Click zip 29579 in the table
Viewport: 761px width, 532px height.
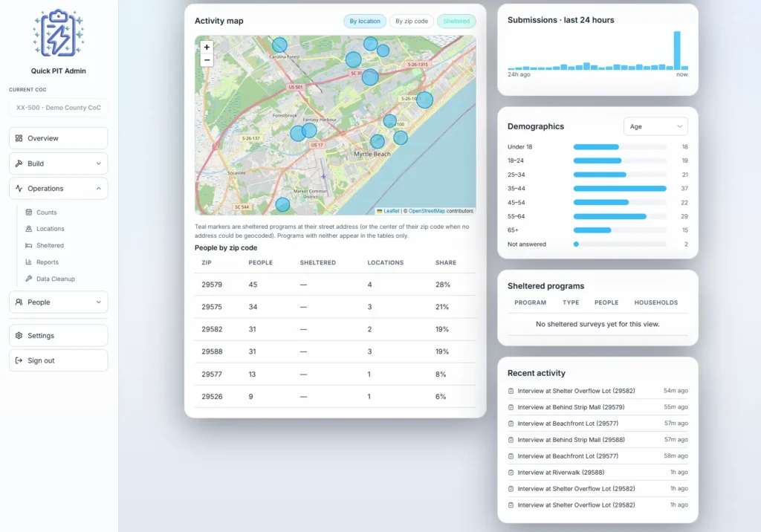[x=212, y=285]
